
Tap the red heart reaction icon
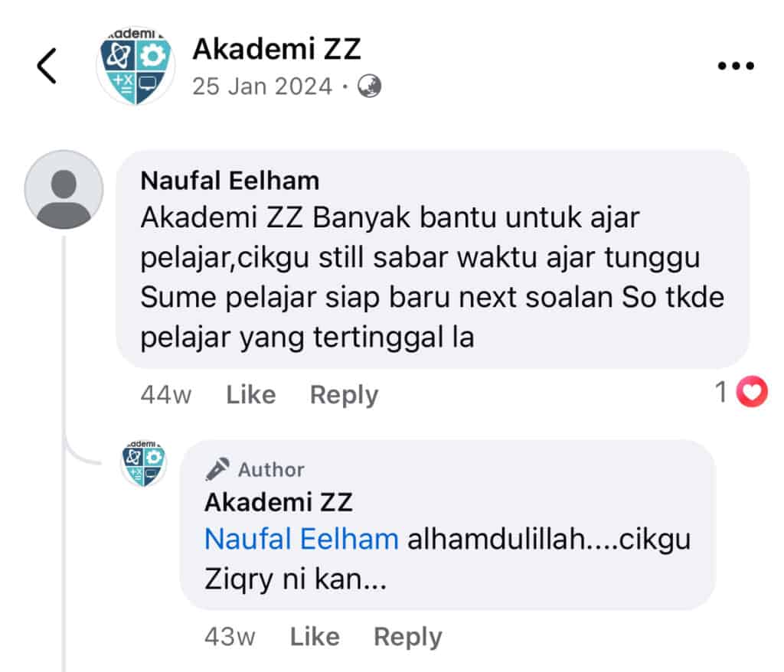tap(752, 392)
